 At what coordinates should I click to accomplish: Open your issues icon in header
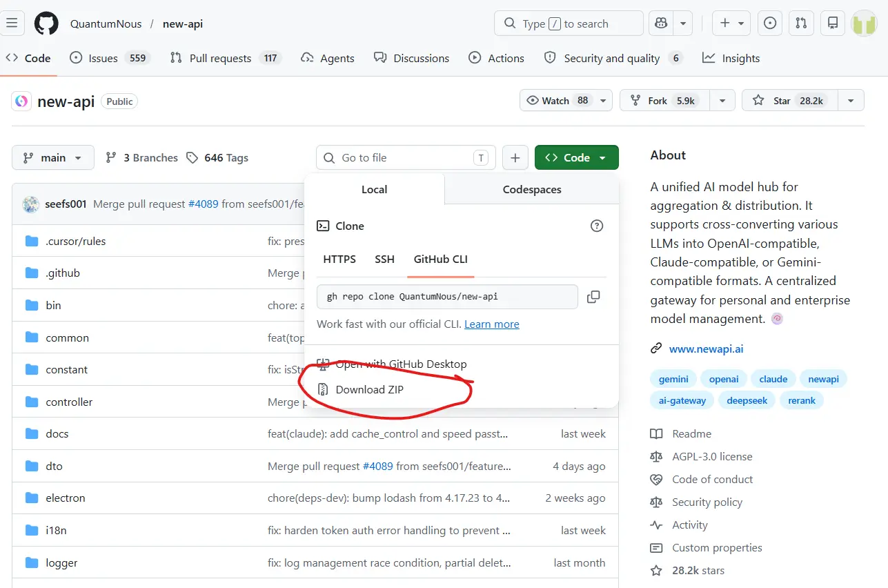coord(770,23)
